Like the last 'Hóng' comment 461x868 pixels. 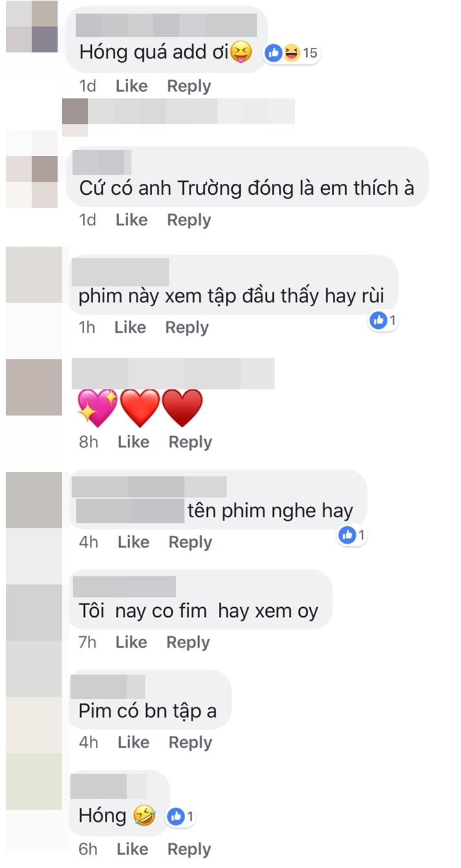pyautogui.click(x=132, y=849)
